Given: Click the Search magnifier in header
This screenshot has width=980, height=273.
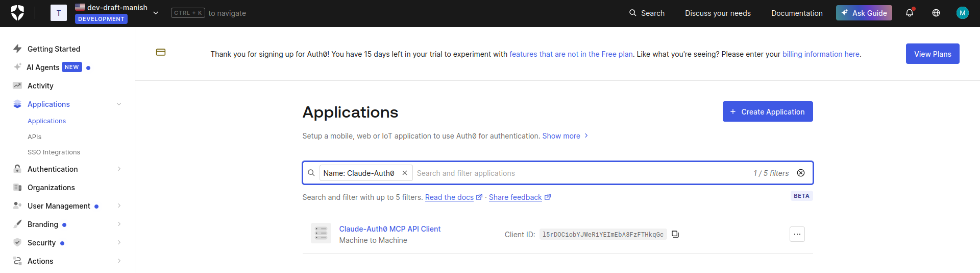Looking at the screenshot, I should point(633,13).
